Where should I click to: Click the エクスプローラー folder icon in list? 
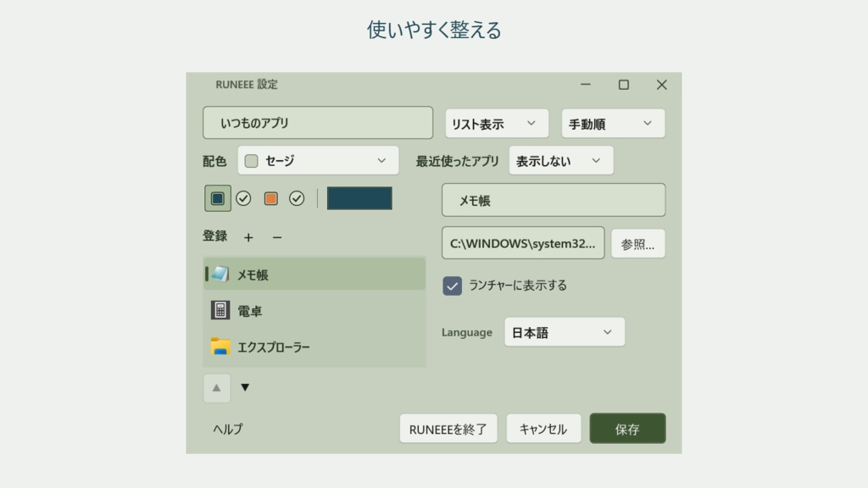[x=220, y=347]
